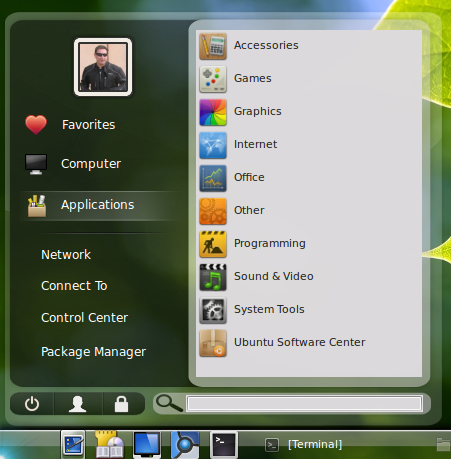The width and height of the screenshot is (451, 459).
Task: Open the Network link
Action: click(66, 255)
